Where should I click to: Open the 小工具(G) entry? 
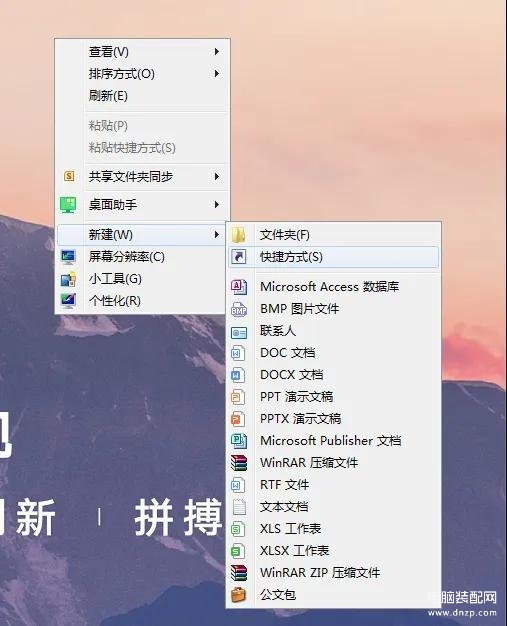click(x=142, y=279)
